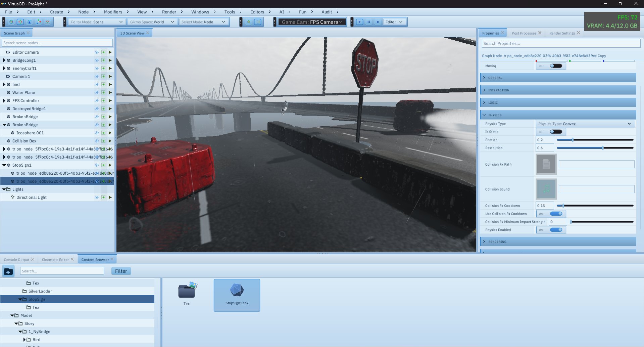
Task: Click the highlighted icon left of Game Cam
Action: (x=258, y=22)
